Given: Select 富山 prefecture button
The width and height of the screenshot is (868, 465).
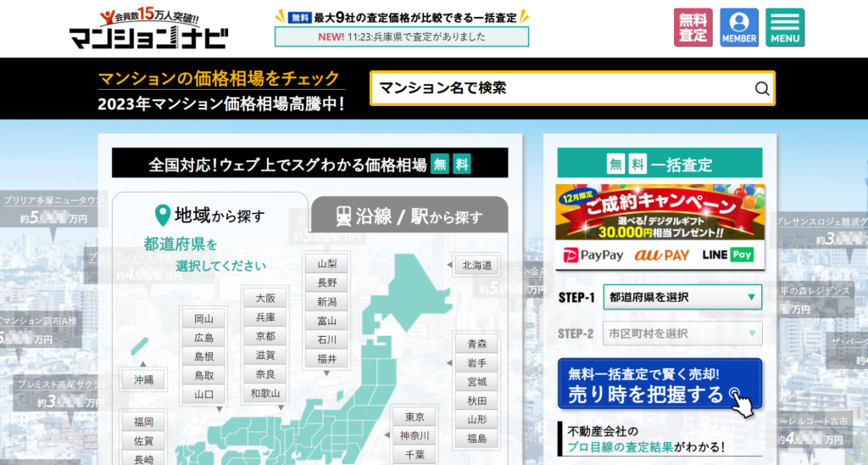Looking at the screenshot, I should click(x=327, y=321).
